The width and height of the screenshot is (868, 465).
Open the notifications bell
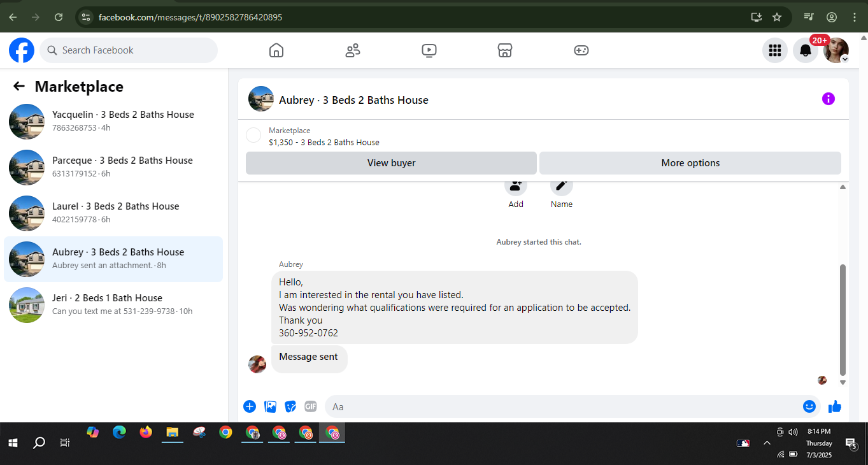click(x=806, y=50)
